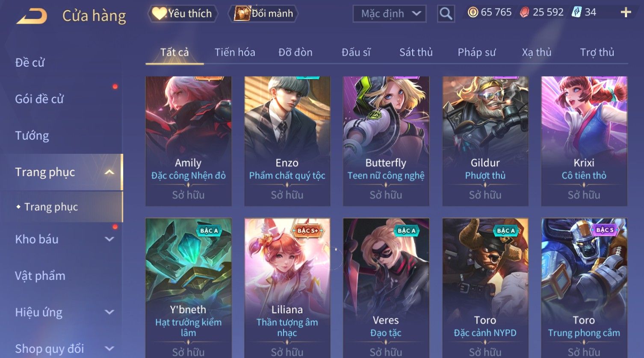Choose the Trang phục sub-item in sidebar
Image resolution: width=644 pixels, height=358 pixels.
(51, 207)
